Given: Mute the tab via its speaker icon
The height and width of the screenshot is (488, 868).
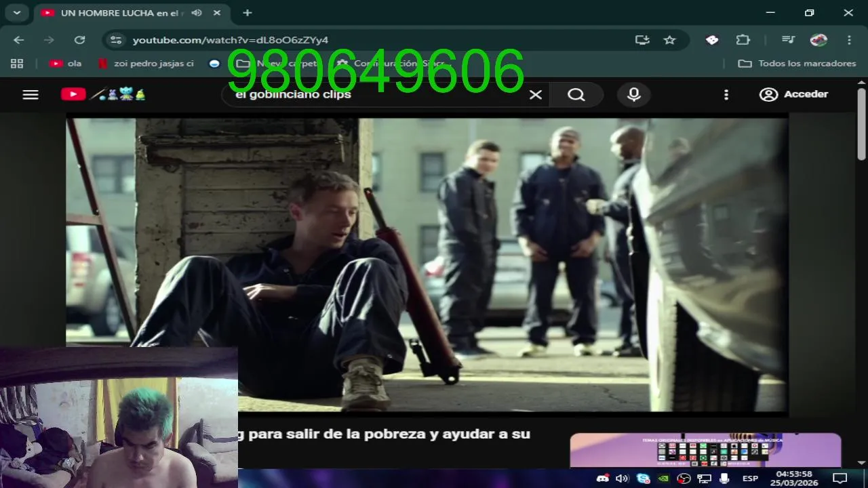Looking at the screenshot, I should tap(197, 13).
